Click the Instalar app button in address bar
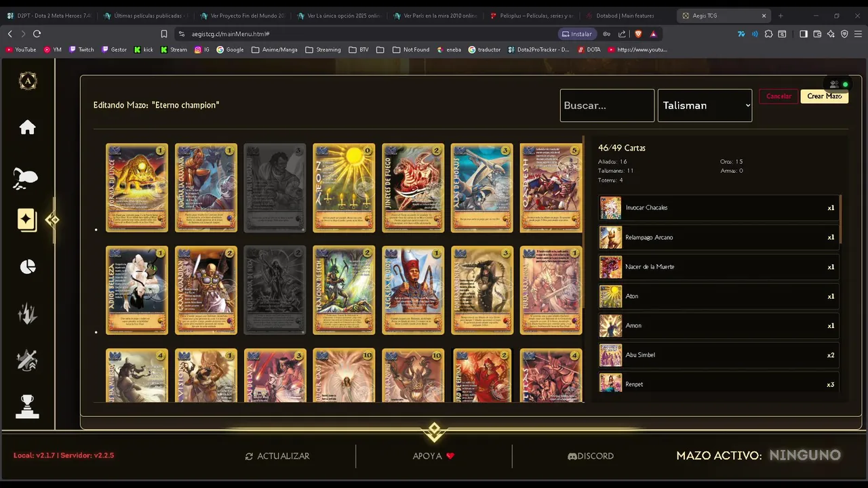 (577, 34)
